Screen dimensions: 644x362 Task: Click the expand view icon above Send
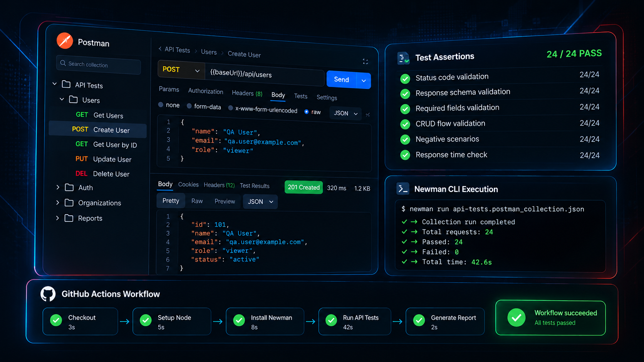[x=366, y=62]
